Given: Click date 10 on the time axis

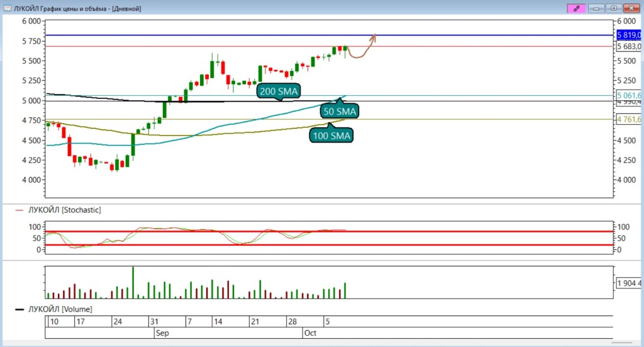Looking at the screenshot, I should tap(54, 322).
